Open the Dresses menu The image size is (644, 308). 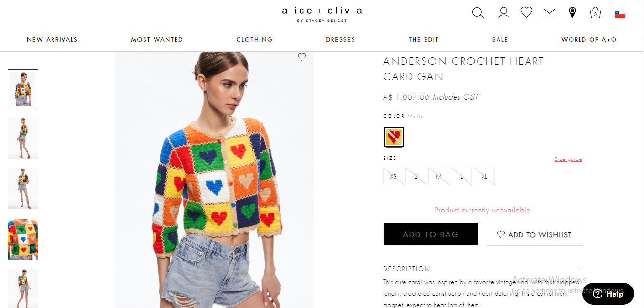[x=341, y=40]
